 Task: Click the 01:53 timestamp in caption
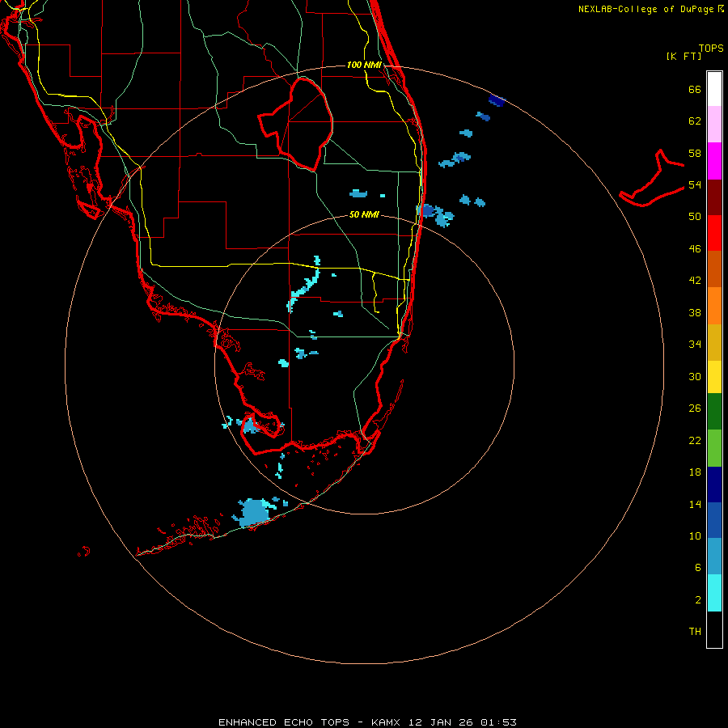click(x=498, y=722)
